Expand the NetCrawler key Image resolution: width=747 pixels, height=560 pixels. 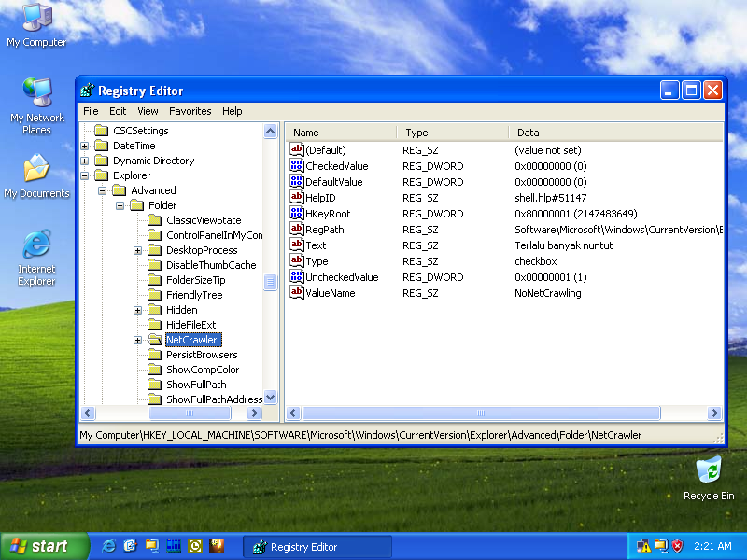[137, 340]
